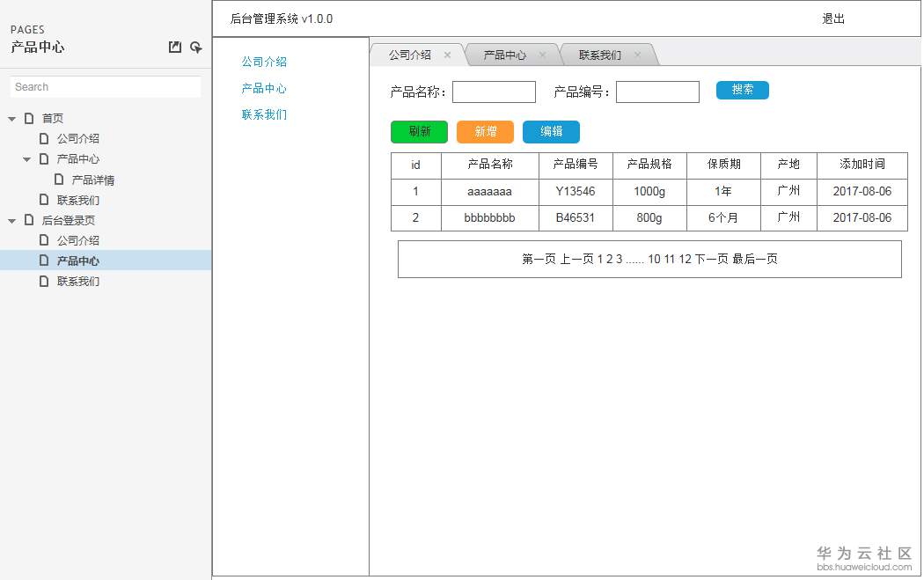
Task: Click cell 1年 in table
Action: tap(723, 192)
